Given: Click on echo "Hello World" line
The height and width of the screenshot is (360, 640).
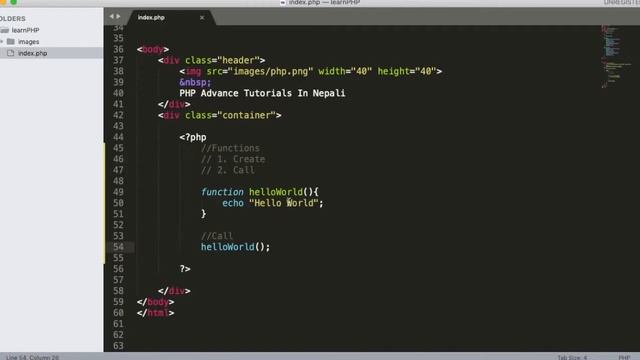Looking at the screenshot, I should 273,203.
